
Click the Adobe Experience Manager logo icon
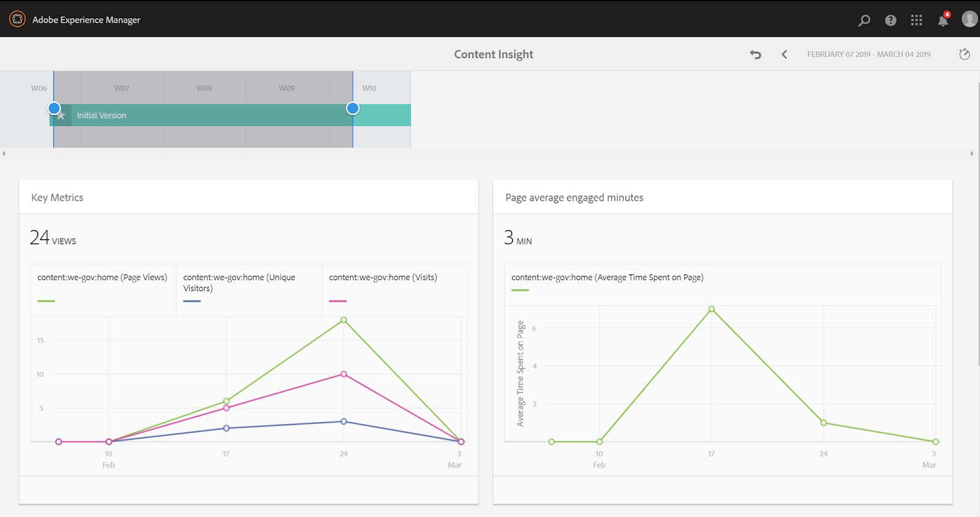coord(17,20)
